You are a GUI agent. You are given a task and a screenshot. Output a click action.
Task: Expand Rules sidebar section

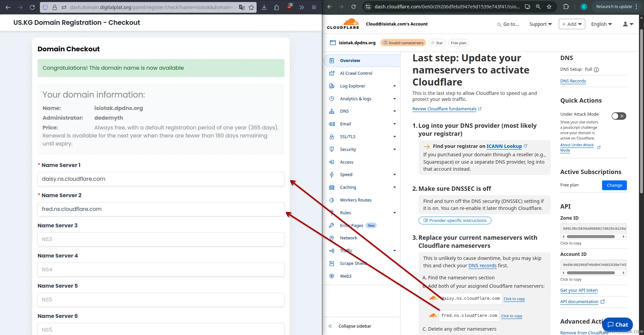point(394,213)
